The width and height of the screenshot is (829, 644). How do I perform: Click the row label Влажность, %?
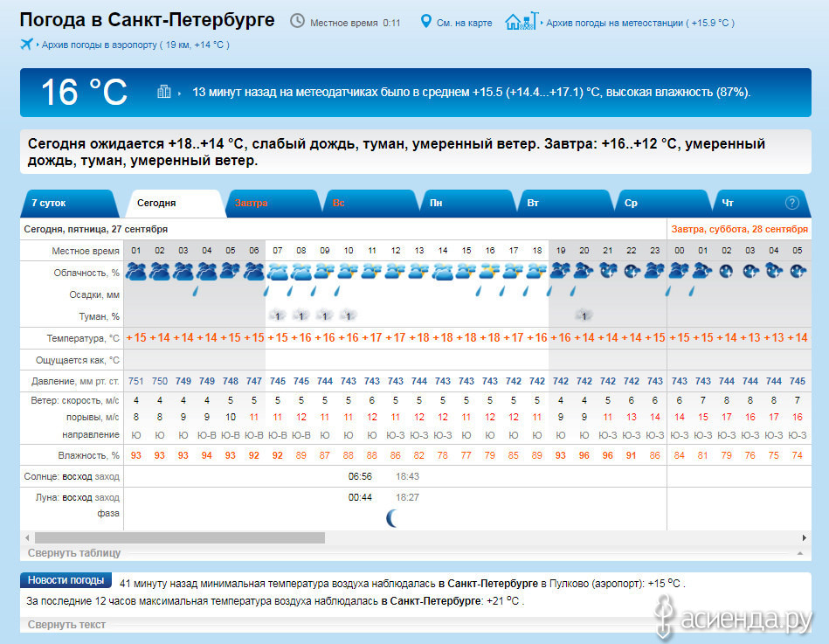(x=88, y=455)
